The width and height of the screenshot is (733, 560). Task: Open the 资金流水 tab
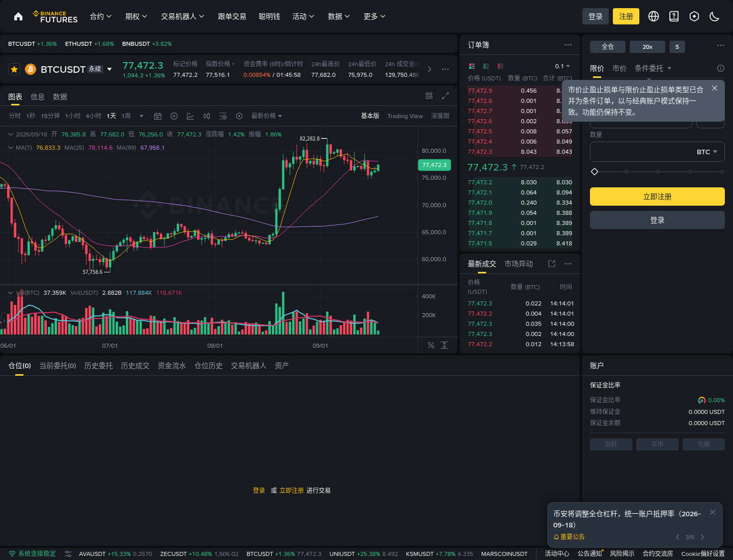click(x=172, y=366)
